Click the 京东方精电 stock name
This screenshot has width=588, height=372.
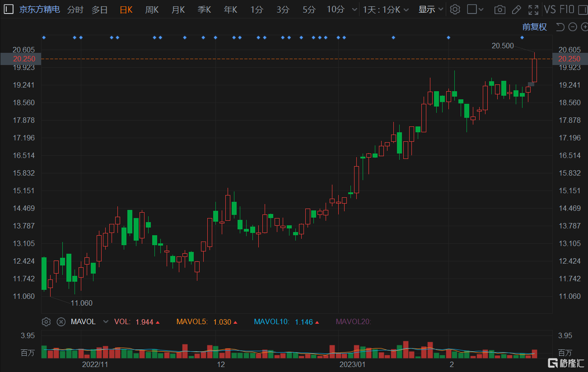40,9
